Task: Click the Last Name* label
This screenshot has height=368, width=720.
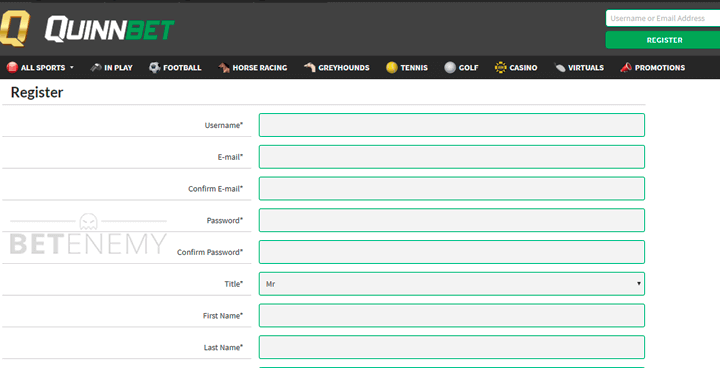Action: click(223, 347)
